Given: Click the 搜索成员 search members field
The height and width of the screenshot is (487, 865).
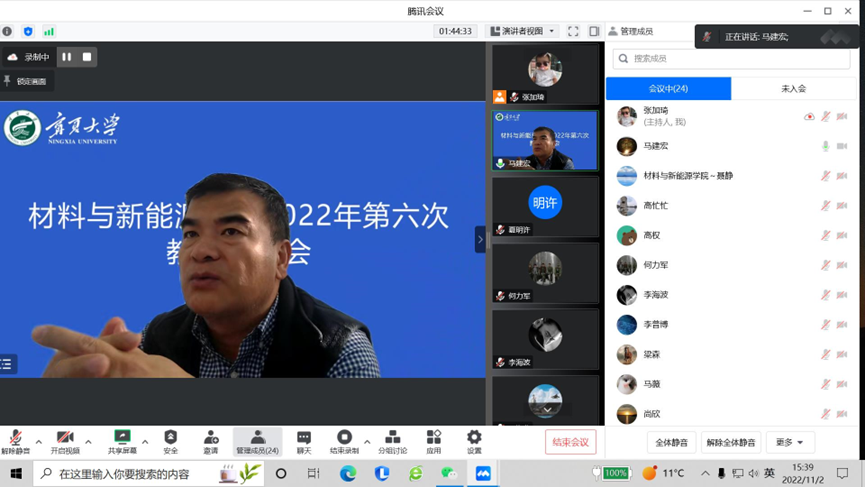Looking at the screenshot, I should (x=732, y=59).
